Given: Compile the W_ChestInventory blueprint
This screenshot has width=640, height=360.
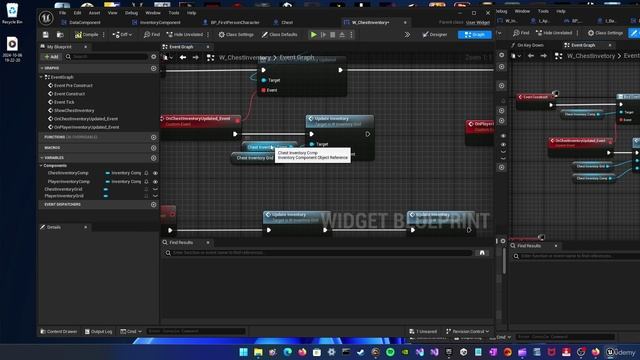Looking at the screenshot, I should click(x=87, y=35).
